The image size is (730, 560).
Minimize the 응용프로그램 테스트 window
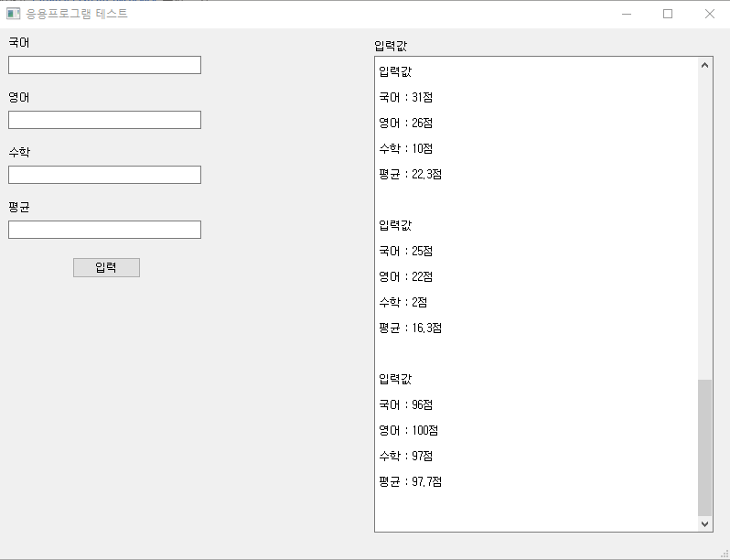point(627,14)
